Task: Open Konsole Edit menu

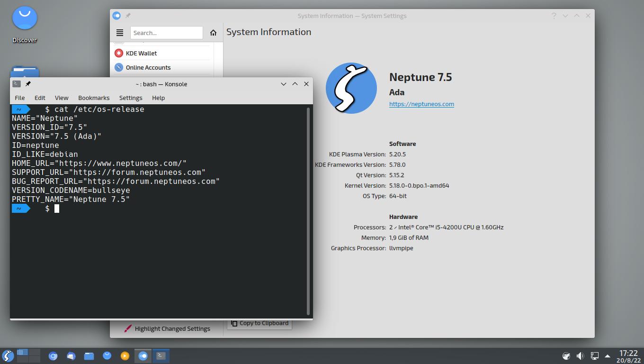Action: pyautogui.click(x=40, y=98)
